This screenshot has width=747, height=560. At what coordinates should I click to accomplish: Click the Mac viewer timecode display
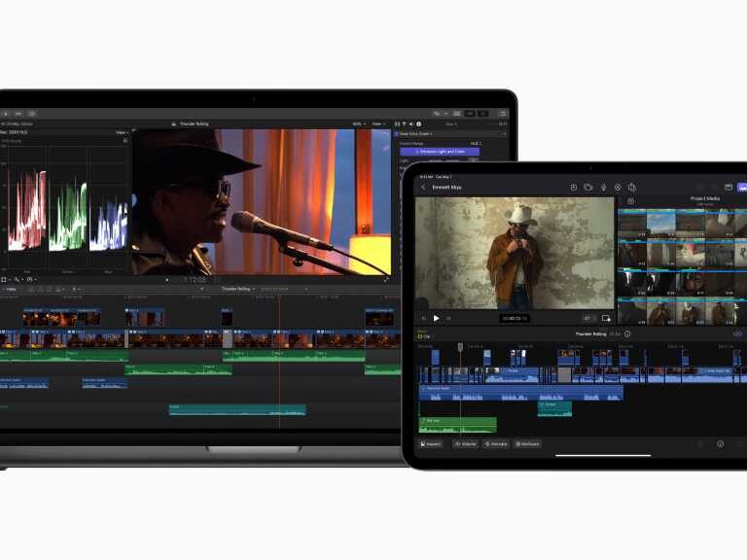(195, 280)
